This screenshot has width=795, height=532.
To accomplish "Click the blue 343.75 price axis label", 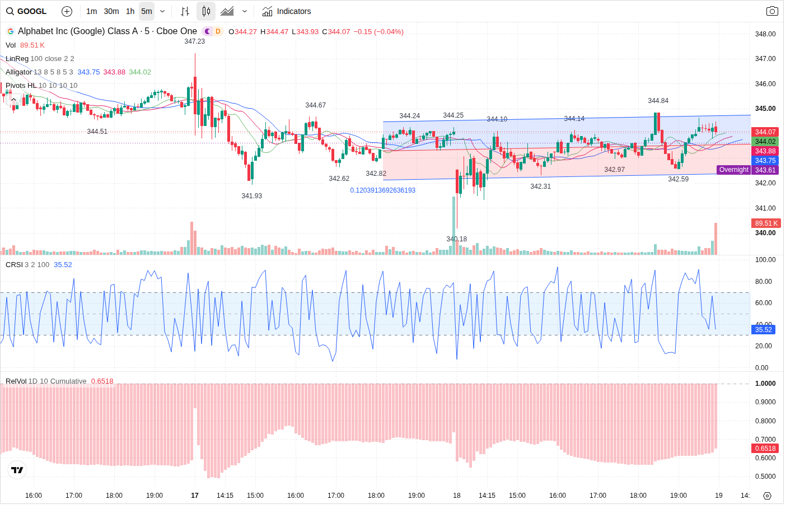I will click(765, 161).
